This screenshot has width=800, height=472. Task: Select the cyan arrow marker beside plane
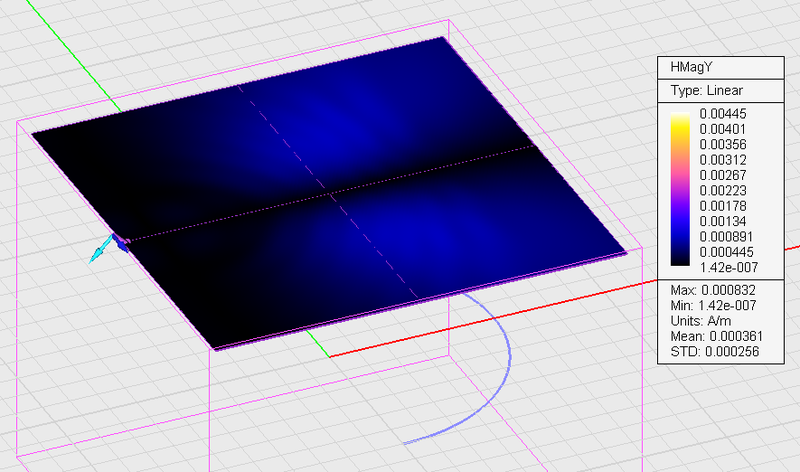pos(99,254)
